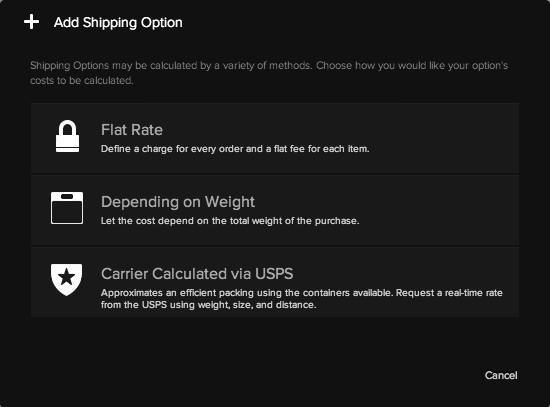Viewport: 550px width, 407px height.
Task: Click the 'Add Shipping Option' dialog title
Action: (118, 22)
